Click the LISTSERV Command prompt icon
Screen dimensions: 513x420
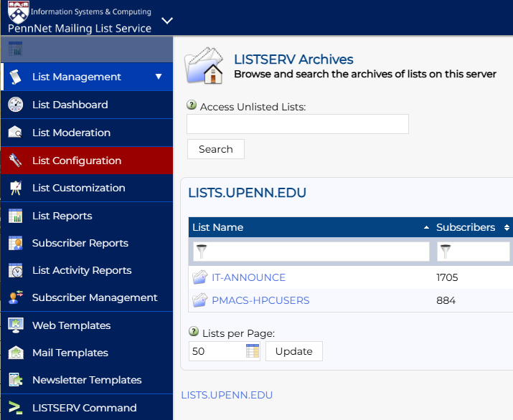coord(15,408)
